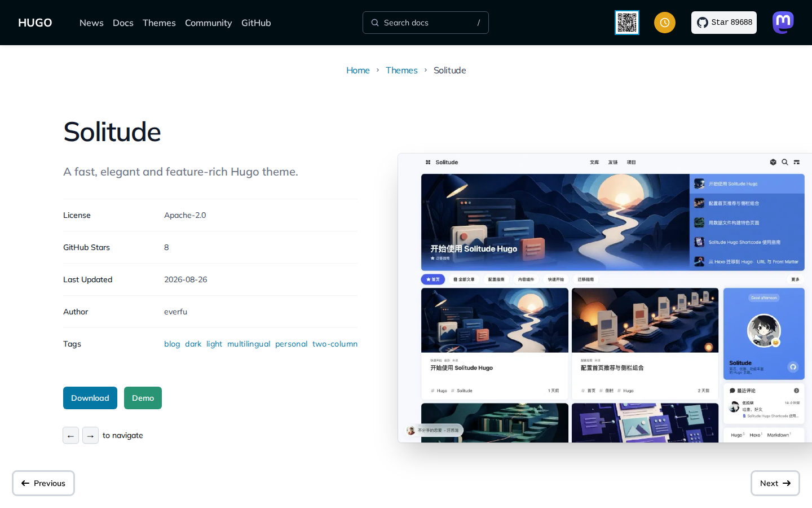Star the repo via Star 89688 button
Screen dimensions: 812x508
(x=724, y=23)
